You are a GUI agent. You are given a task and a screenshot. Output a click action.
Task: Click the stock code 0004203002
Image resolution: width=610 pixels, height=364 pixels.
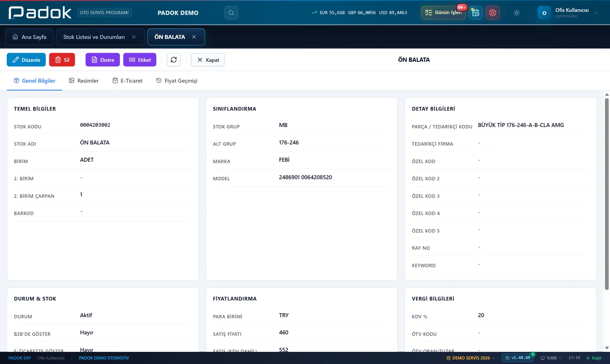[x=95, y=125]
